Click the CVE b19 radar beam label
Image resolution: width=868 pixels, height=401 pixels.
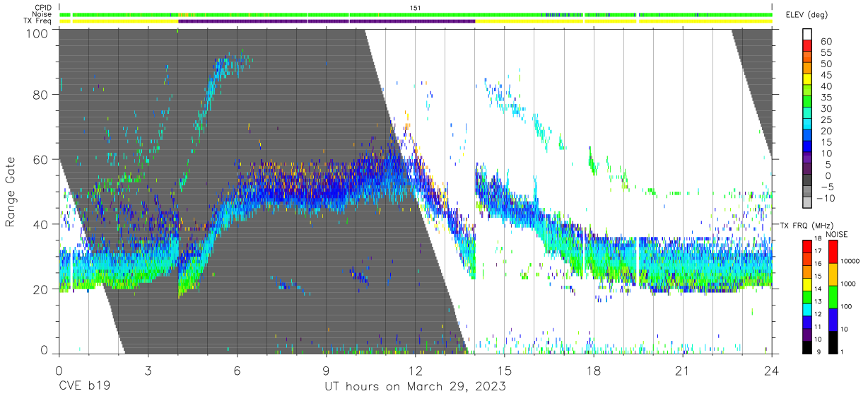(84, 387)
